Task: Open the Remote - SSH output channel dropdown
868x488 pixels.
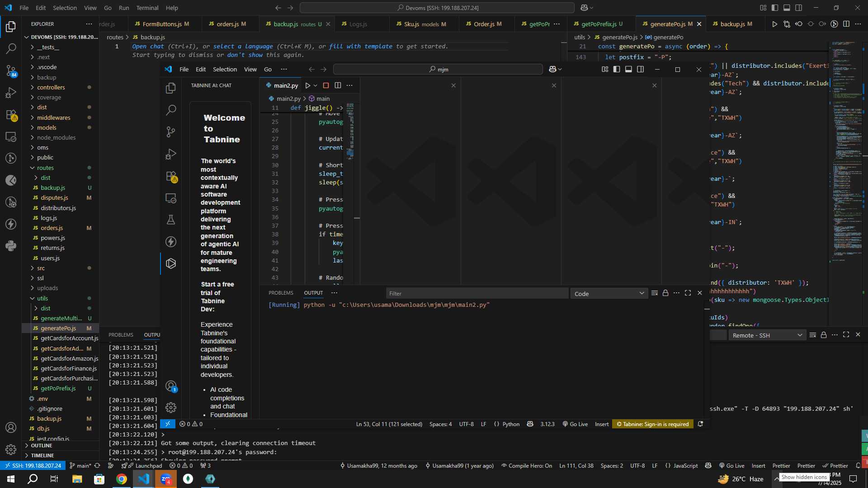Action: [767, 335]
